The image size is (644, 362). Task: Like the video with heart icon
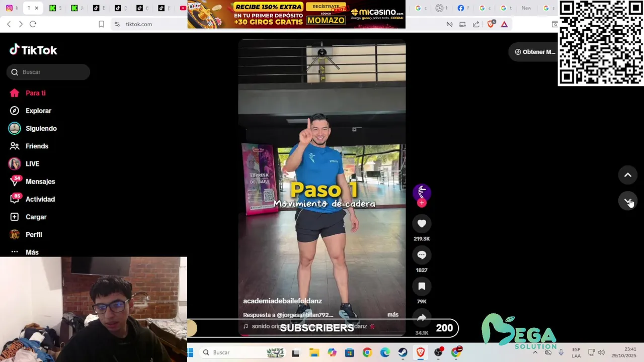click(x=422, y=224)
